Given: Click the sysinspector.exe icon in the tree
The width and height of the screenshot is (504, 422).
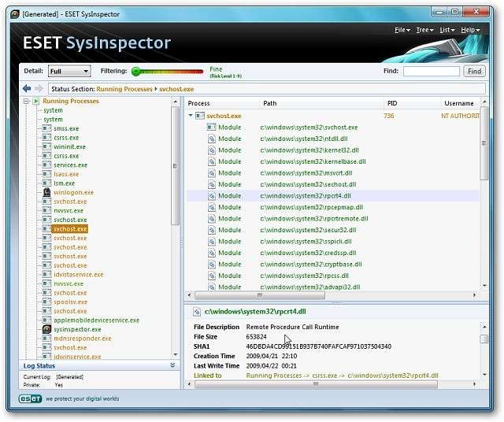Looking at the screenshot, I should point(47,329).
